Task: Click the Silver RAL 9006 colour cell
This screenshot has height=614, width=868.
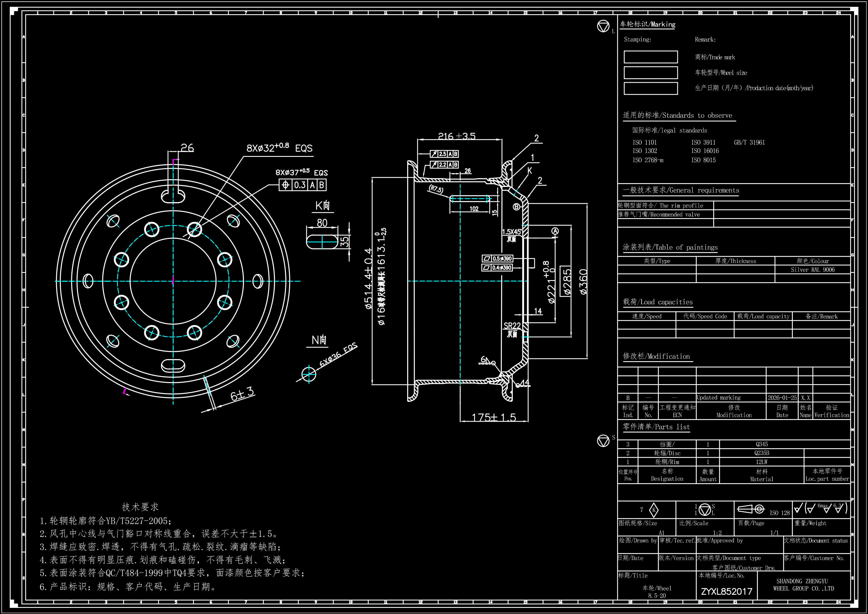Action: coord(812,270)
